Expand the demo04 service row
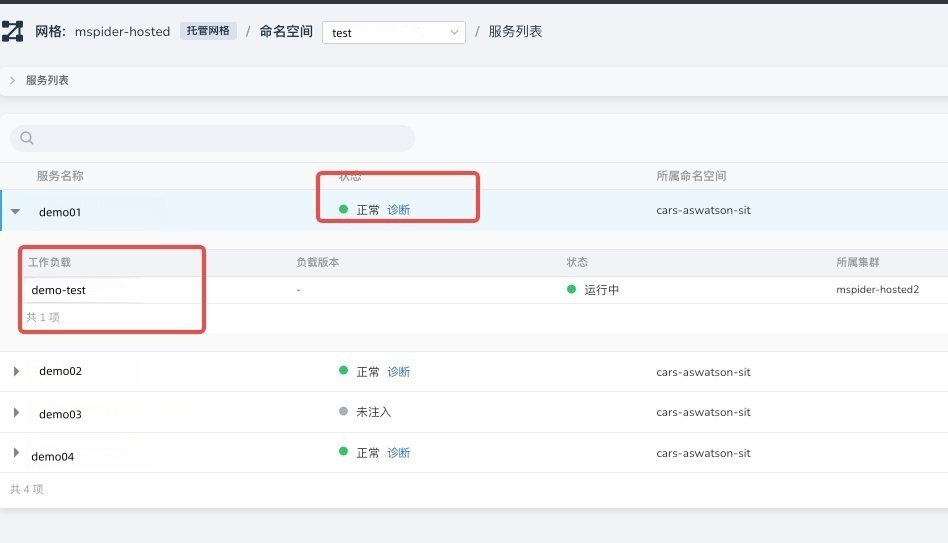Screen dimensions: 948x543 tap(16, 453)
